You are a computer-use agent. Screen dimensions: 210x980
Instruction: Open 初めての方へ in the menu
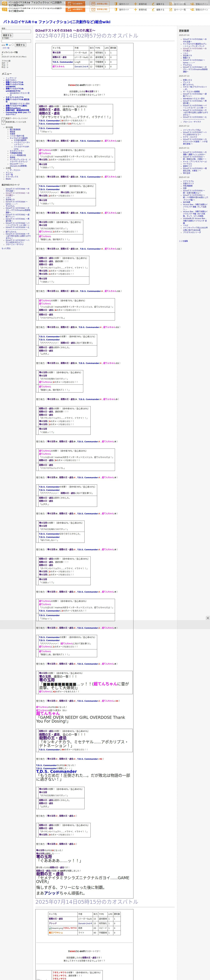click(x=11, y=80)
